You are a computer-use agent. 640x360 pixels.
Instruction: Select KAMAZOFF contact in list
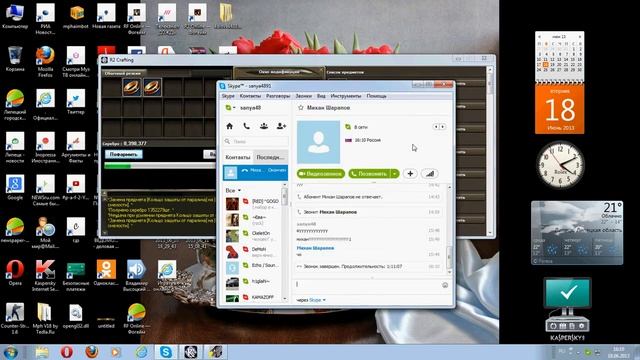click(253, 298)
